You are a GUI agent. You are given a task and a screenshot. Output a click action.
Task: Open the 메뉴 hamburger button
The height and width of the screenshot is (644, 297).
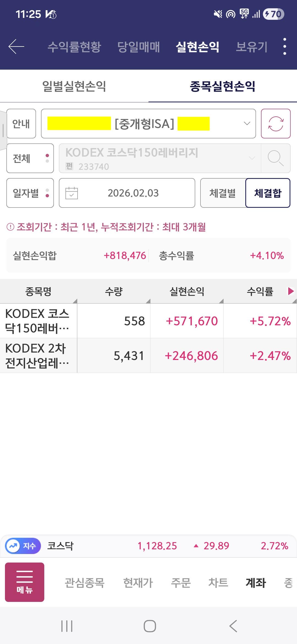pyautogui.click(x=24, y=582)
